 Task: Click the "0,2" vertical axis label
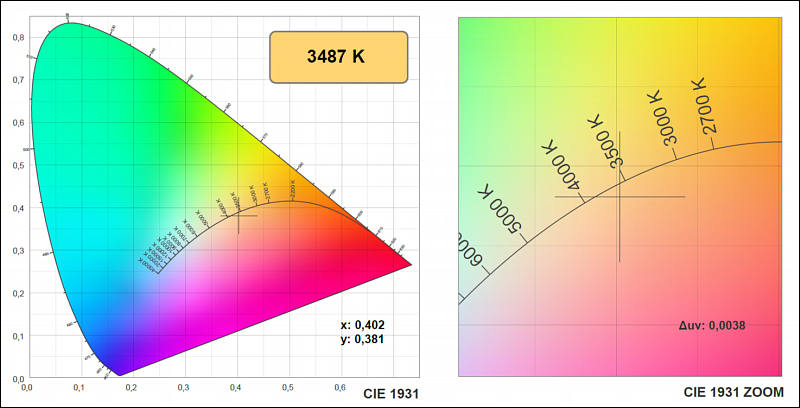(18, 293)
